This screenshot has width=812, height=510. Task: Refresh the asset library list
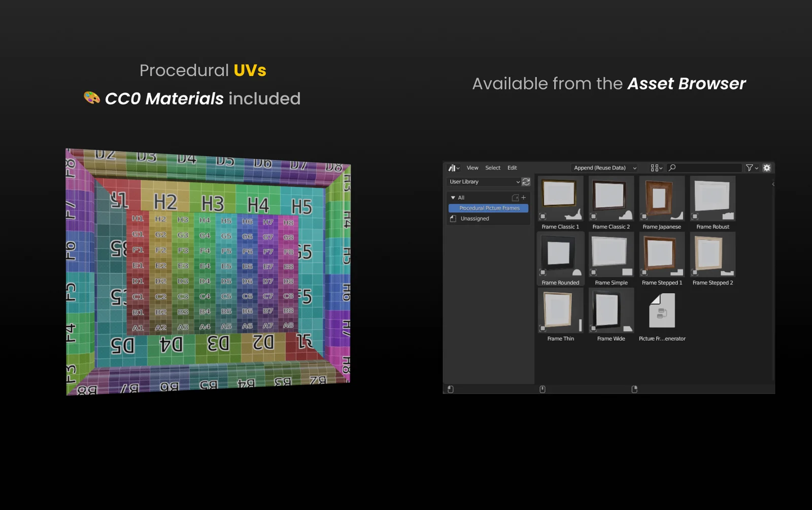pyautogui.click(x=526, y=182)
